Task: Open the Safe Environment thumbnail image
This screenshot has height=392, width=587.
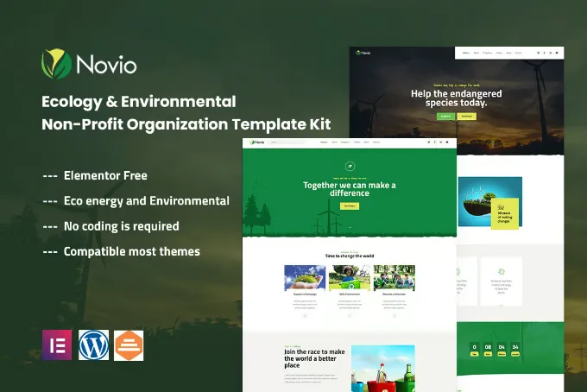Action: 349,277
